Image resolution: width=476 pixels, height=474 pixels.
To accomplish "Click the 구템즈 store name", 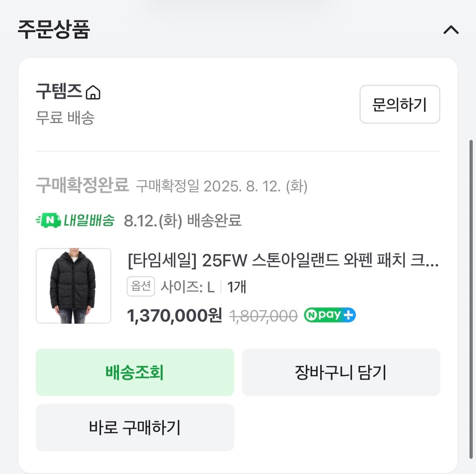I will tap(59, 91).
